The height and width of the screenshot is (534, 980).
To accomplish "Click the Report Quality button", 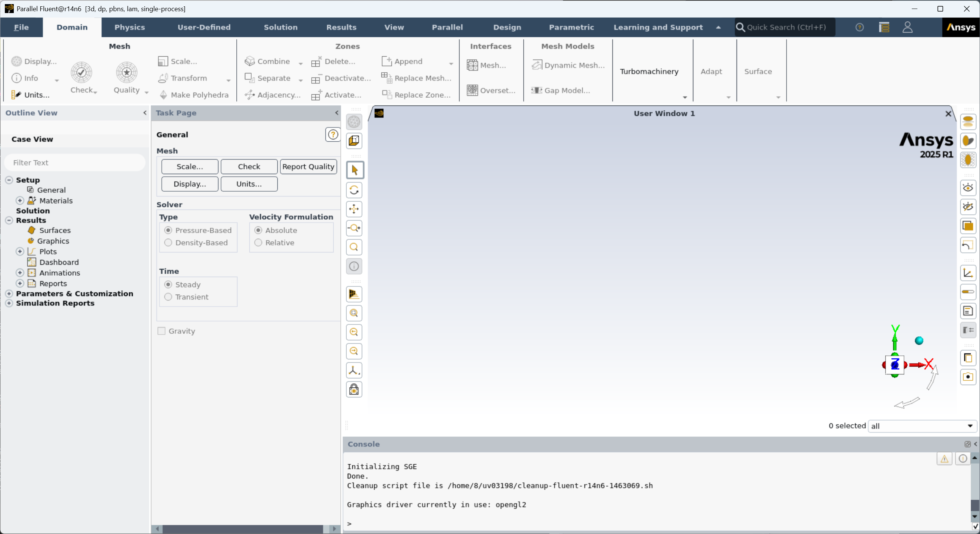I will pyautogui.click(x=308, y=167).
